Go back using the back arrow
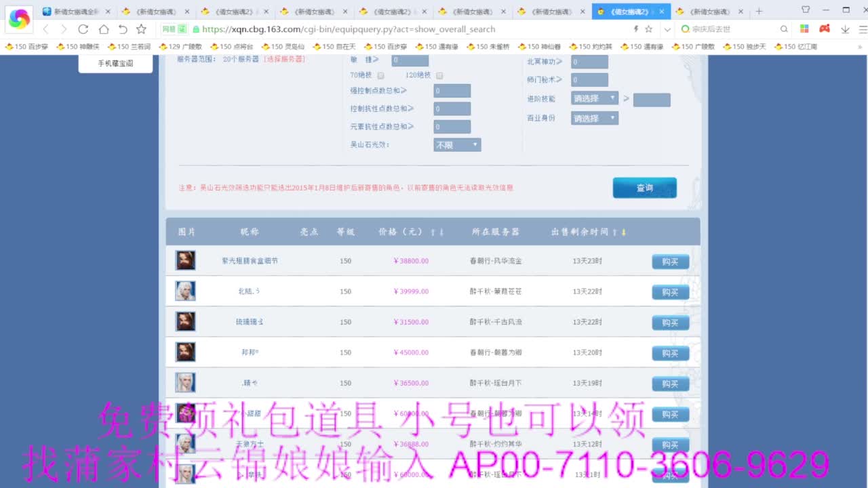The height and width of the screenshot is (488, 868). (x=45, y=30)
